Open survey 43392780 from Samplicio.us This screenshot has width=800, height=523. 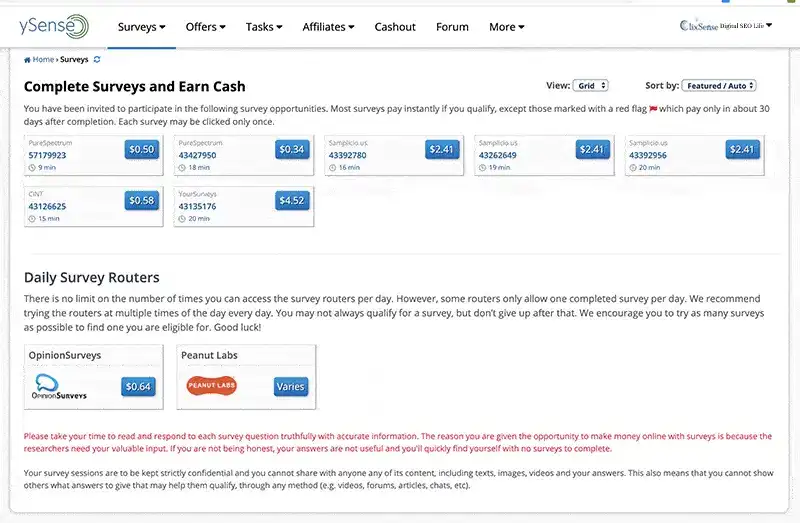click(348, 155)
